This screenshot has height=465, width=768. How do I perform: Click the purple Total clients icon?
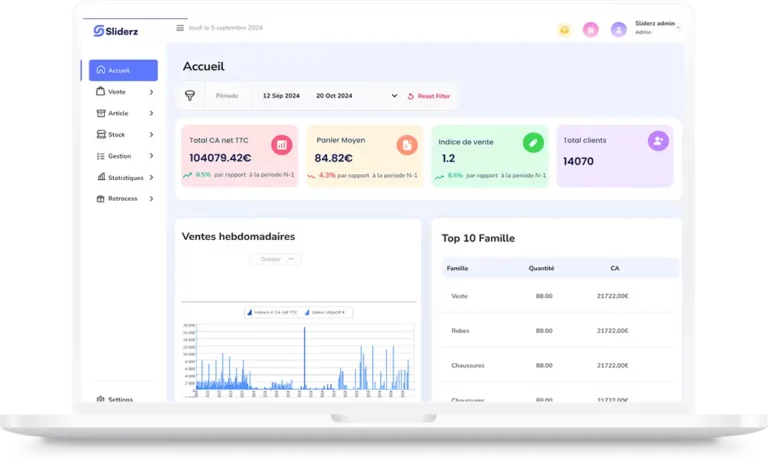657,141
